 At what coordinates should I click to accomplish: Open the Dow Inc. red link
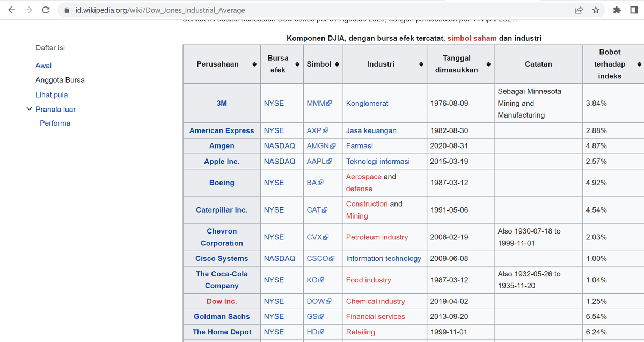222,302
